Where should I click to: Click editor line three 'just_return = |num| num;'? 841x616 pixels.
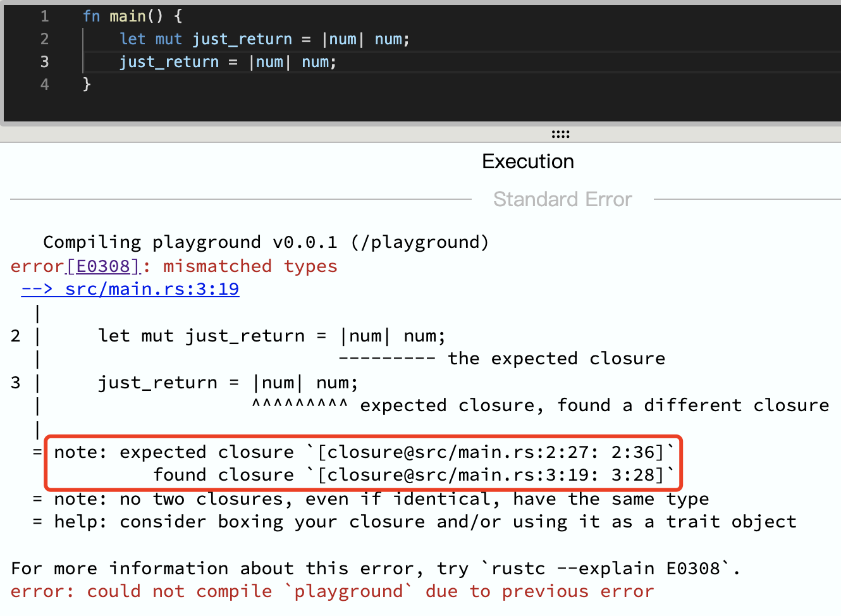228,62
